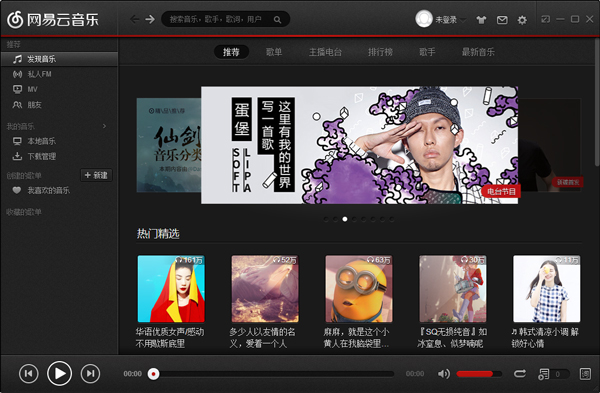Click the 电台节目 red tag
This screenshot has height=393, width=600.
pyautogui.click(x=501, y=191)
